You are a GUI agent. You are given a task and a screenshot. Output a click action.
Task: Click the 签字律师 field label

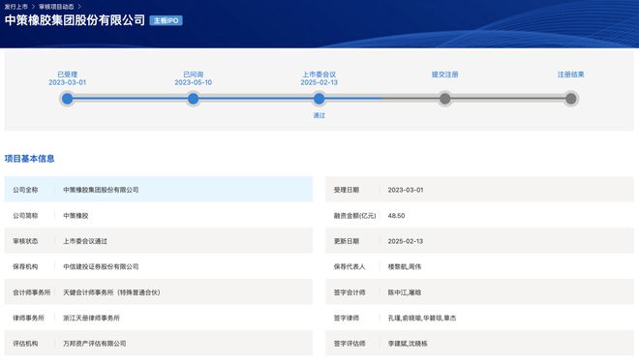pos(347,318)
